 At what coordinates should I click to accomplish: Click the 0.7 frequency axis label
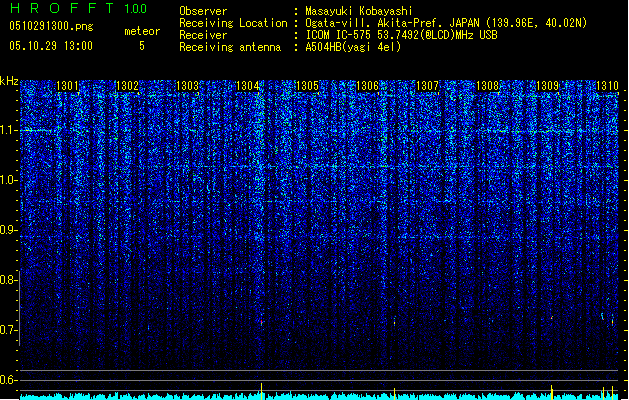pos(8,330)
